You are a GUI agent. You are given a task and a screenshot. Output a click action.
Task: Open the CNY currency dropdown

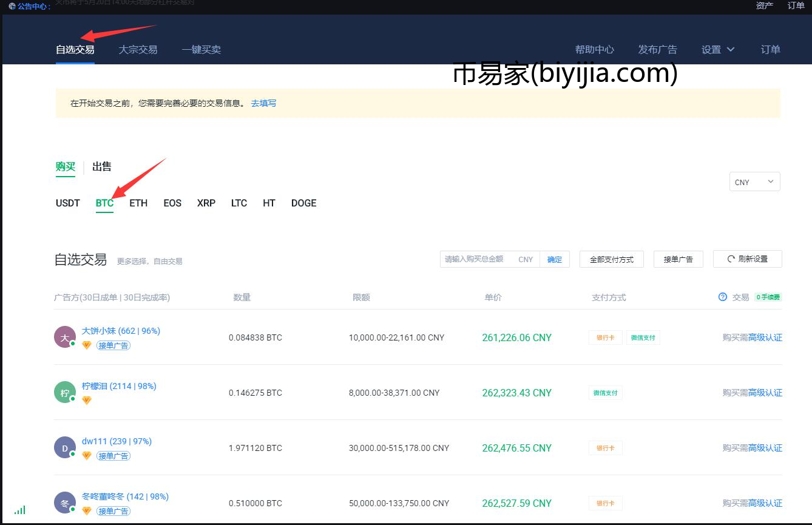pos(754,181)
